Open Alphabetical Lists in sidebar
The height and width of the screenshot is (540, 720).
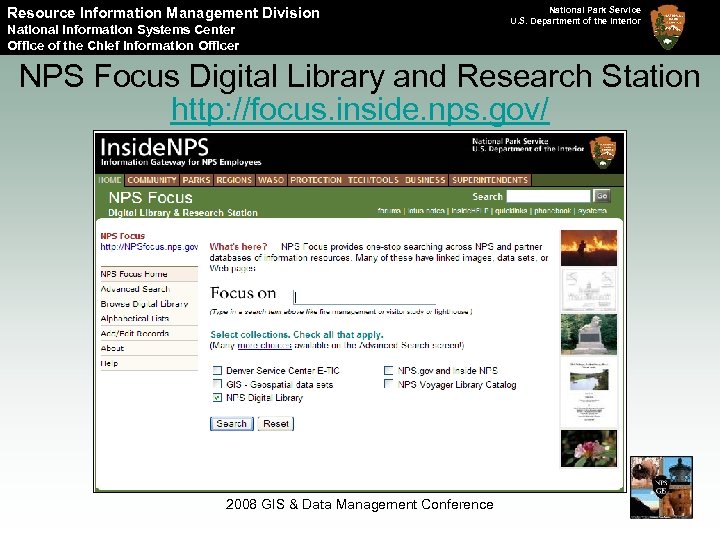point(149,319)
